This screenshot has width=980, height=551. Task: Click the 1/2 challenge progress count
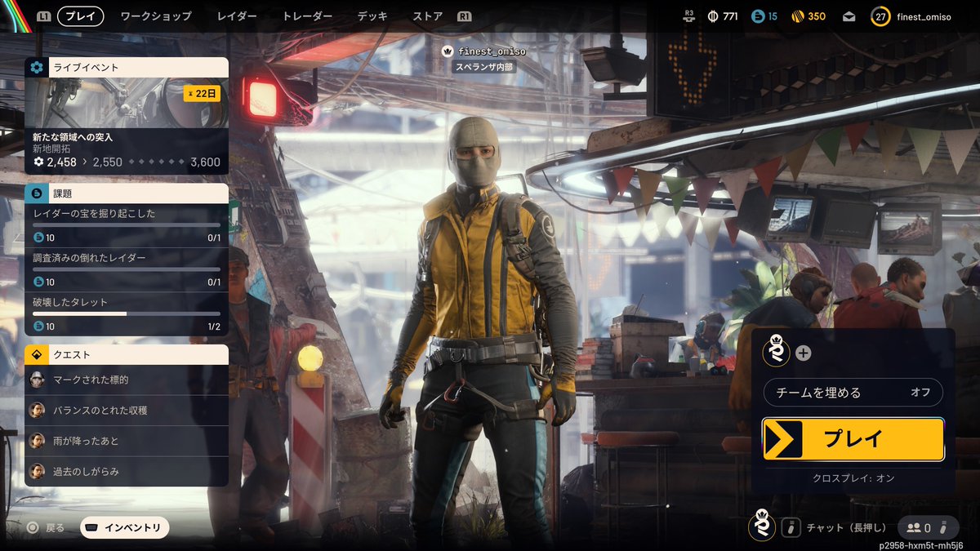214,327
